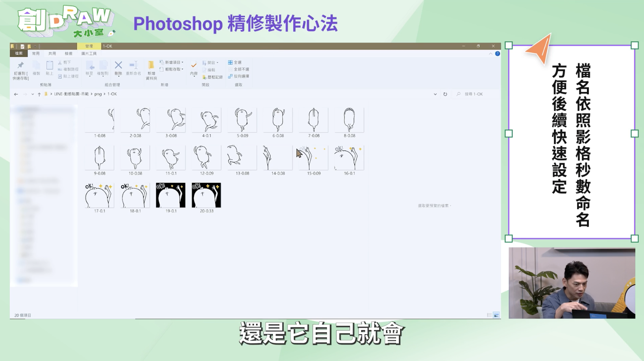
Task: Click the 刪除 delete X icon
Action: tap(118, 65)
